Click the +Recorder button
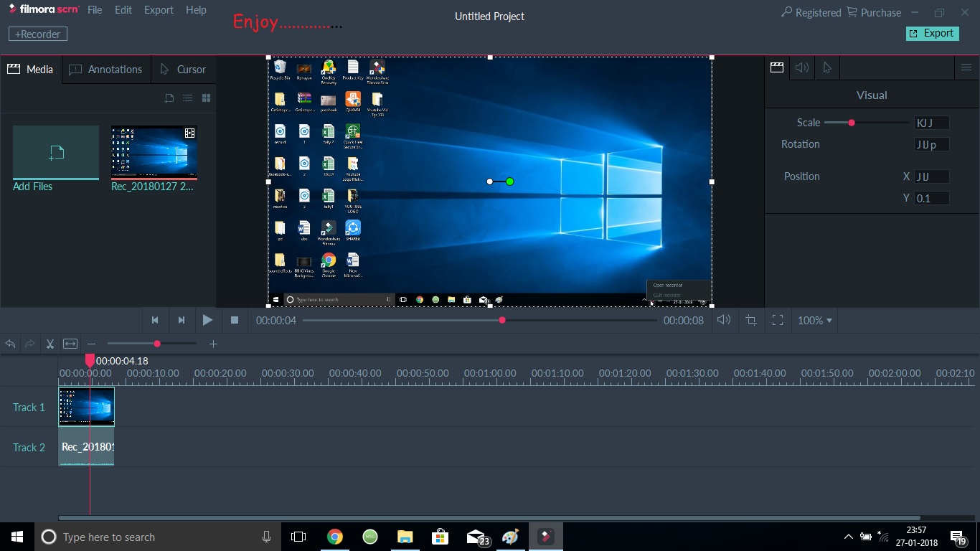The height and width of the screenshot is (551, 980). [x=38, y=34]
